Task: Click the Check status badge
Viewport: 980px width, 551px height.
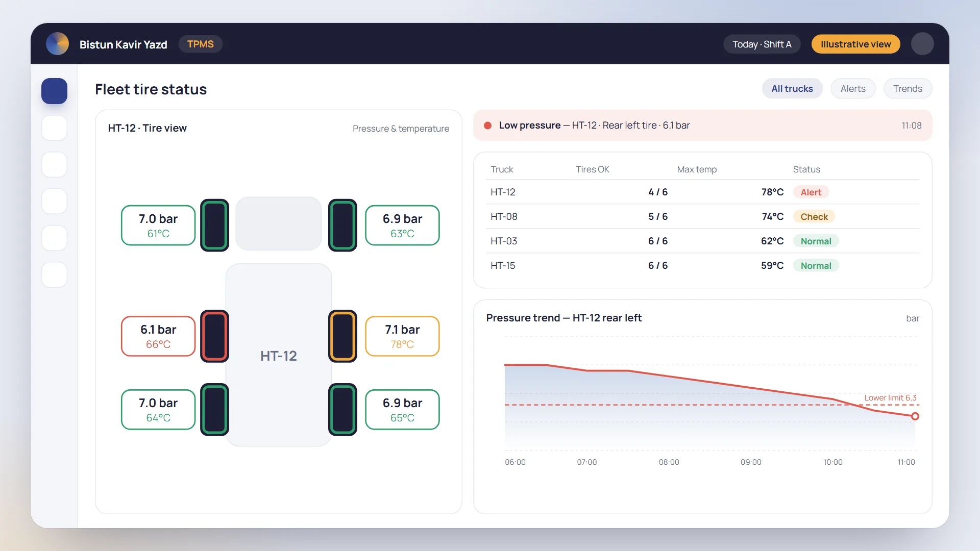Action: click(814, 216)
